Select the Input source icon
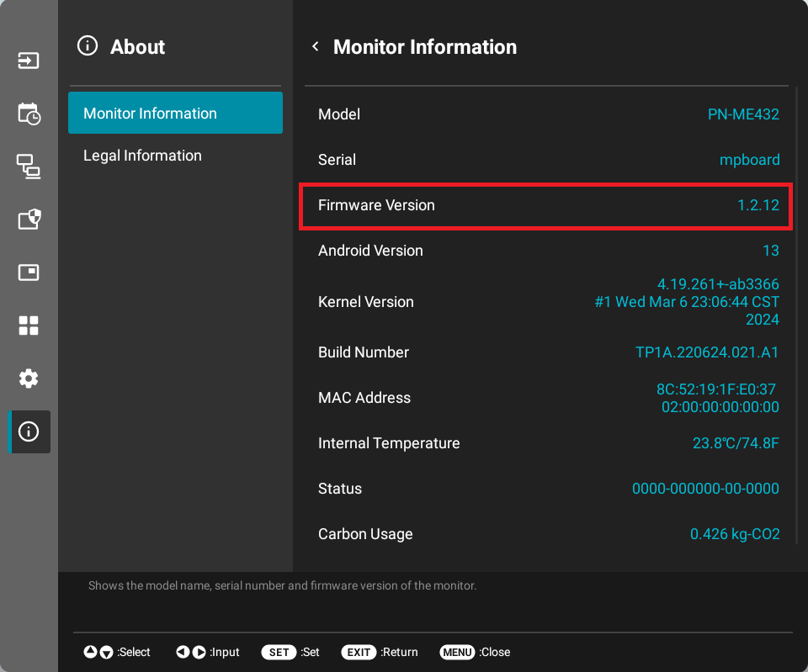 (x=29, y=61)
